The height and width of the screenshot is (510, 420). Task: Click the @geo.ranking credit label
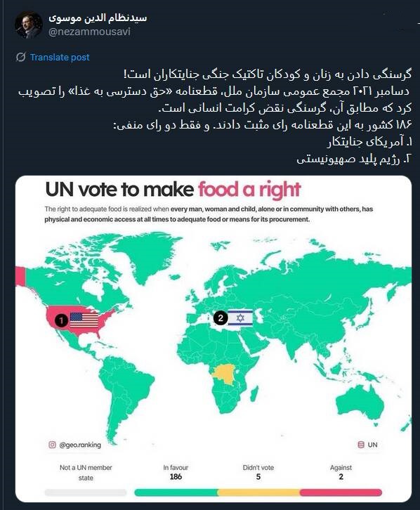tap(80, 445)
